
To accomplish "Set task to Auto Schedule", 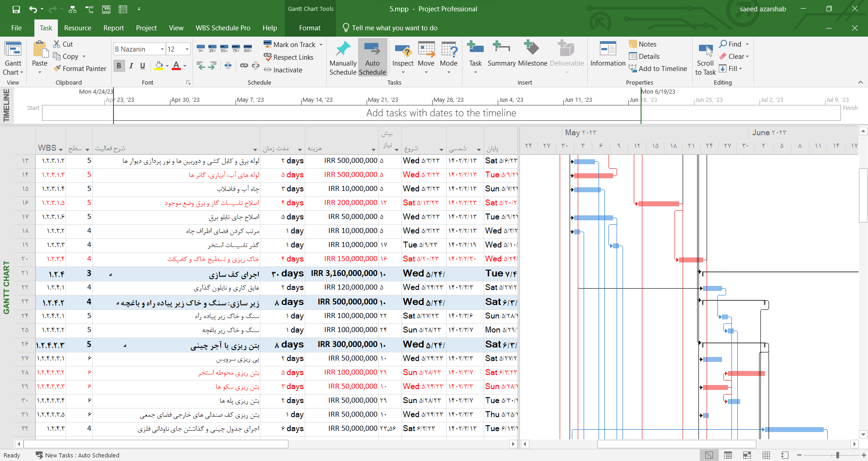I will click(x=373, y=58).
